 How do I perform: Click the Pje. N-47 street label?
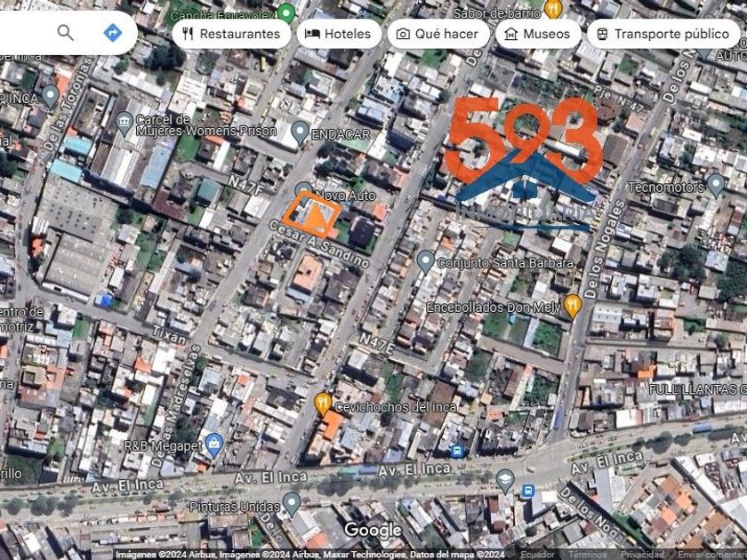click(x=619, y=99)
